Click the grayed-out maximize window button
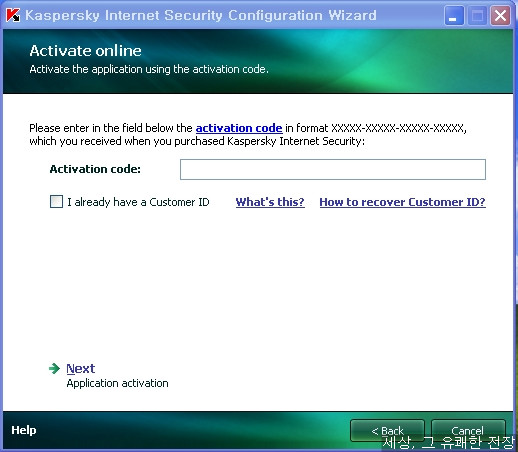 click(477, 15)
